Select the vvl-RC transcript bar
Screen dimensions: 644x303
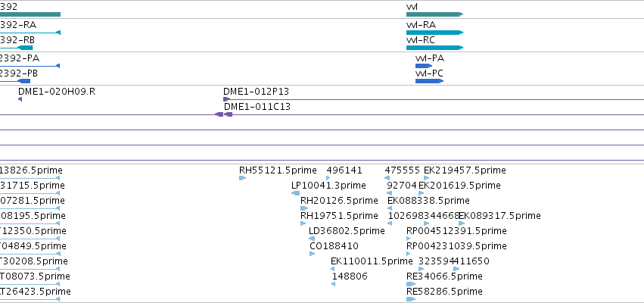click(x=434, y=48)
